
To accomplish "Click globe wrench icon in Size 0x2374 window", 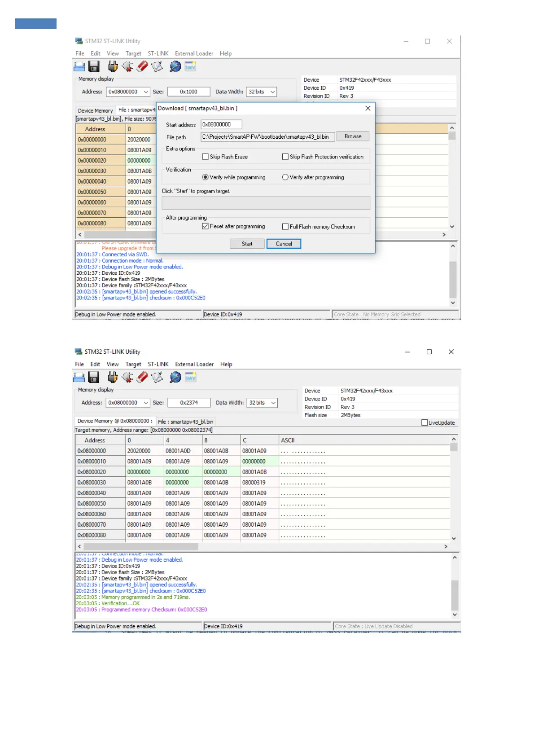I will pos(175,378).
